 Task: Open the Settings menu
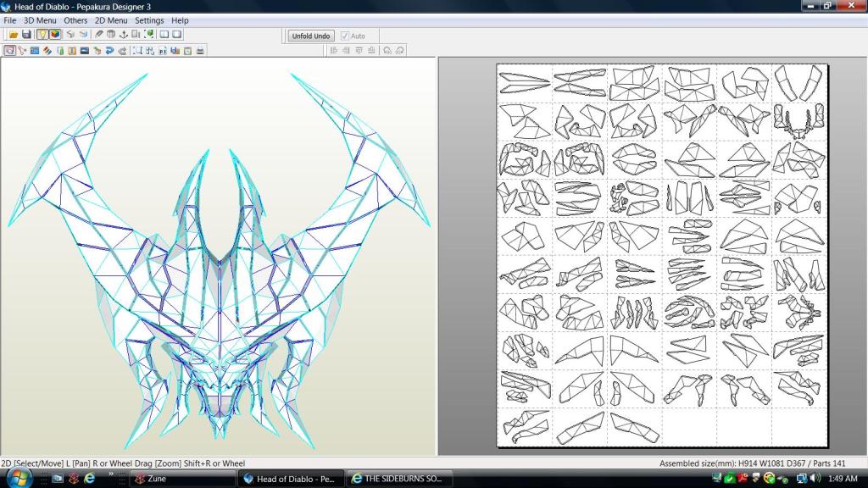tap(149, 20)
